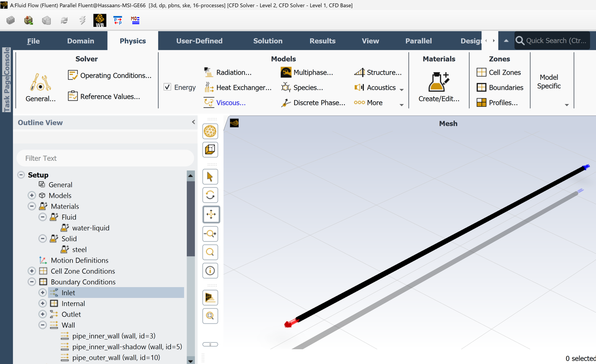Open the Viscous model link
The image size is (596, 364).
(231, 103)
